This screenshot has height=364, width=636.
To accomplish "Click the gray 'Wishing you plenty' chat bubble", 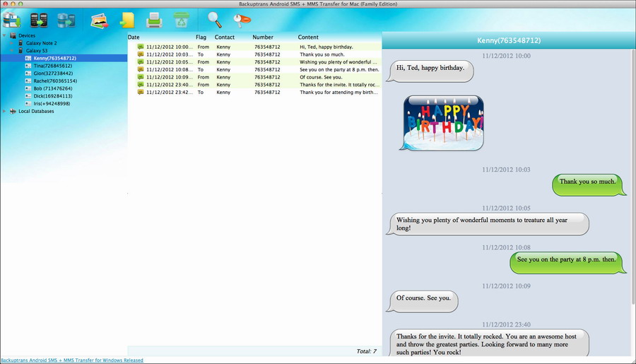I will point(488,223).
